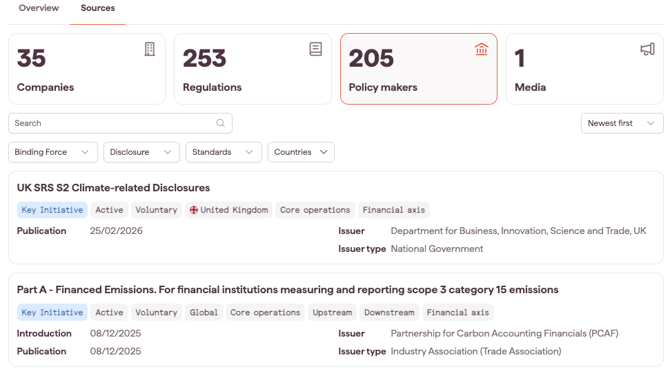Expand the Disclosure filter
This screenshot has height=371, width=670.
[141, 152]
